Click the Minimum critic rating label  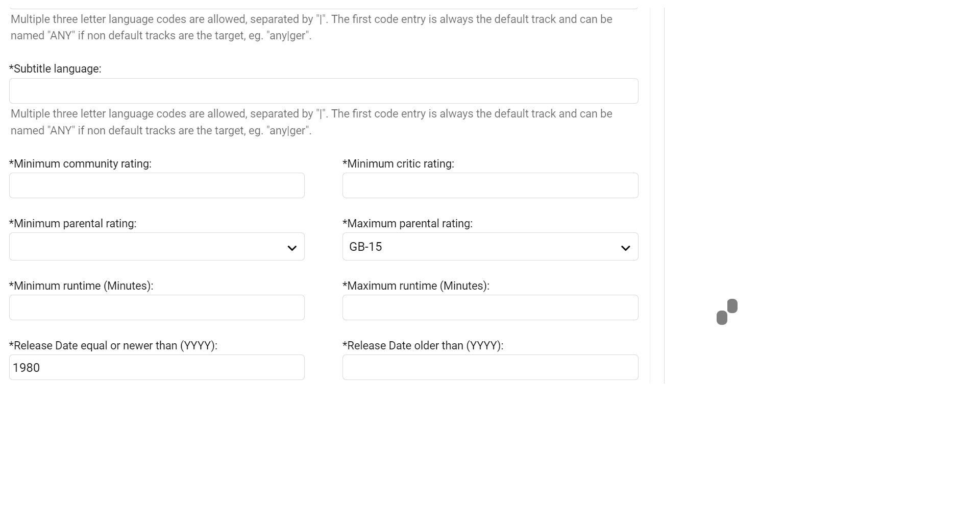click(398, 164)
